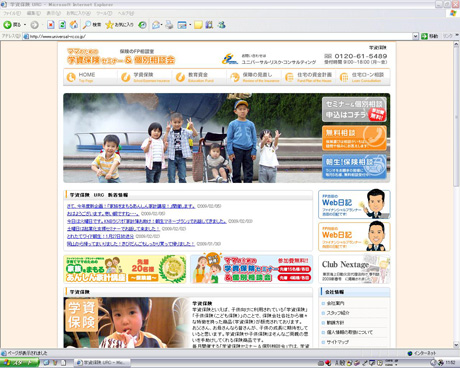Viewport: 460px width, 368px height.
Task: Open 個人情報の取扱について link
Action: (350, 332)
